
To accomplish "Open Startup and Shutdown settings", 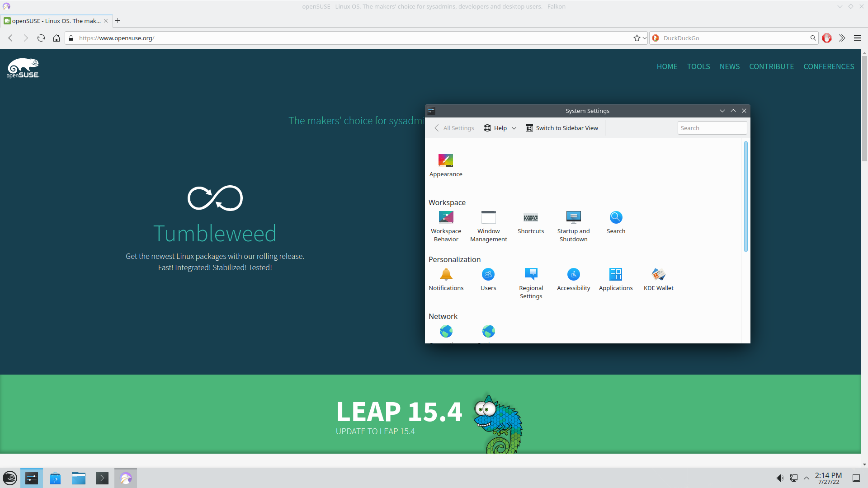I will (x=573, y=226).
